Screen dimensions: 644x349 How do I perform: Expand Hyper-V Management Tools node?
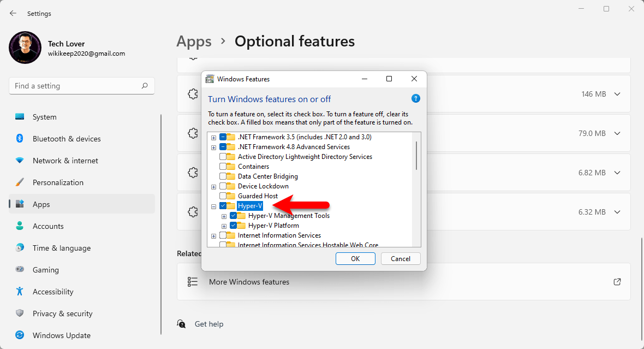(224, 216)
